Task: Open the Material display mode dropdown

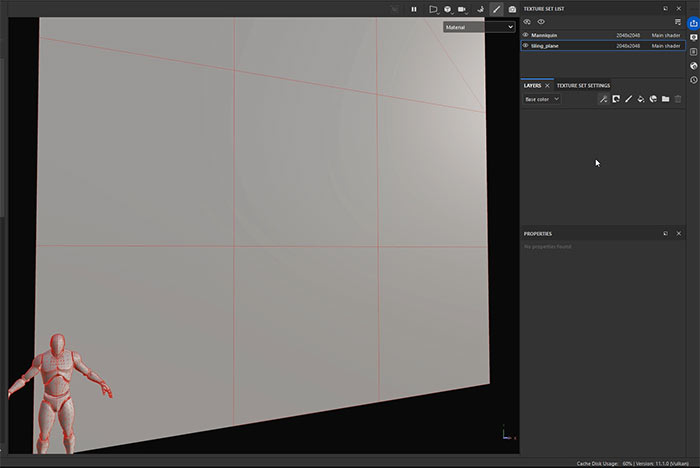Action: pyautogui.click(x=479, y=27)
